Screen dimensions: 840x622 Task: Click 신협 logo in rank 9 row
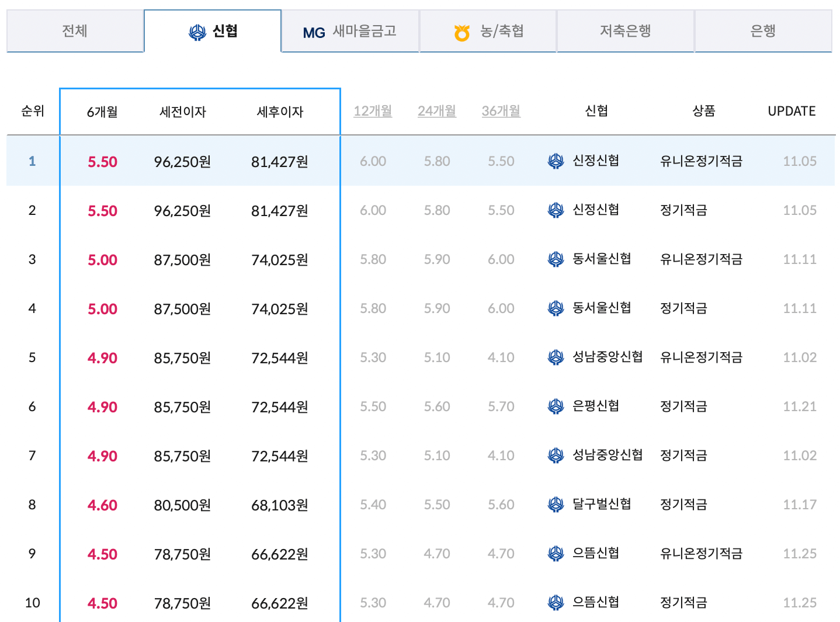tap(556, 553)
